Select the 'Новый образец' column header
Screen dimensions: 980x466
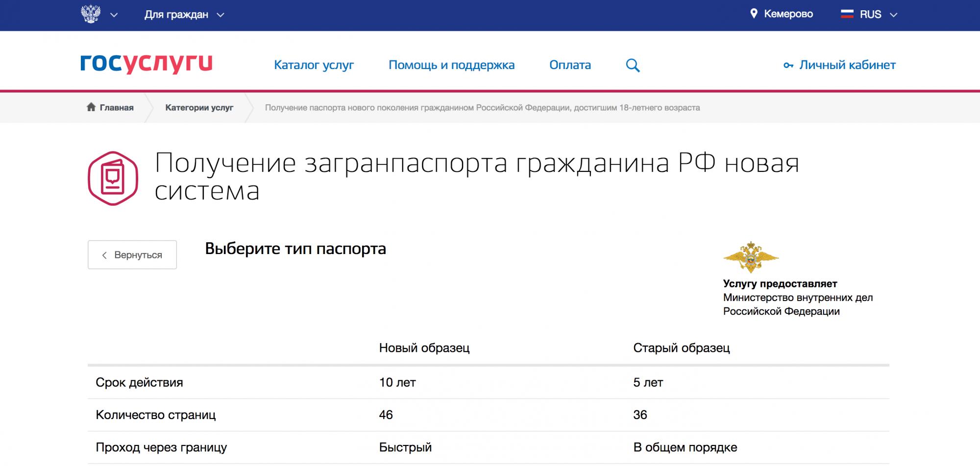424,348
